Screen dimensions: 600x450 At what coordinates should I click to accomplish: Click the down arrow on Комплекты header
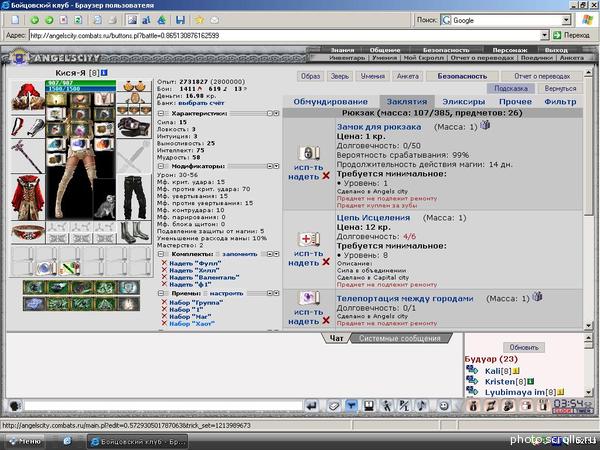pyautogui.click(x=276, y=254)
